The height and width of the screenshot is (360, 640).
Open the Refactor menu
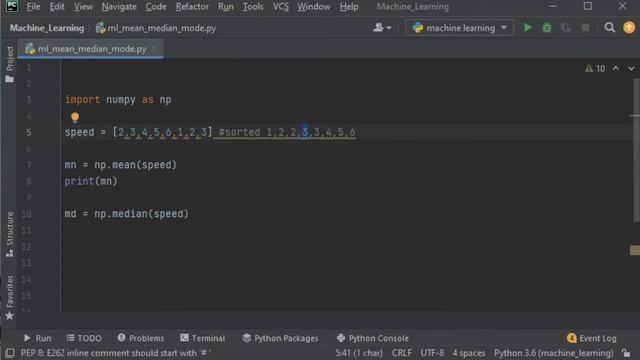pos(192,7)
